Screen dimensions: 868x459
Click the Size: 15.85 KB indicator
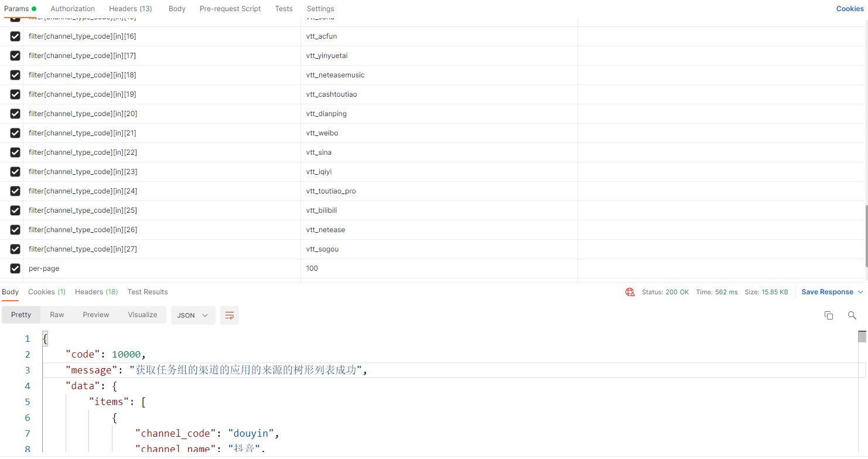pos(766,292)
